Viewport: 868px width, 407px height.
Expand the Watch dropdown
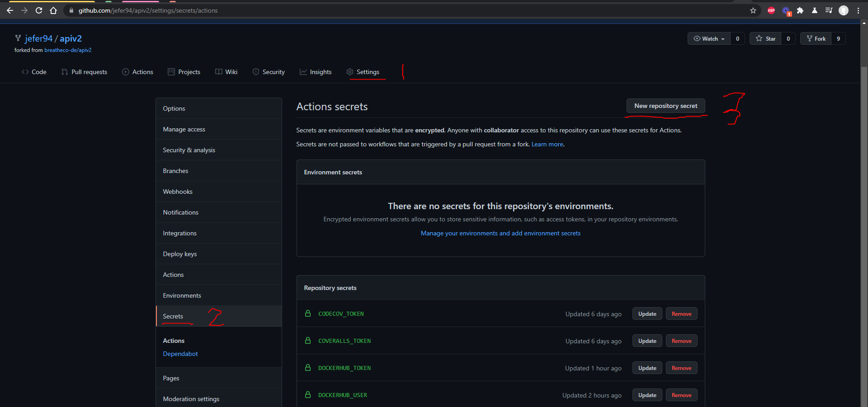pyautogui.click(x=709, y=38)
